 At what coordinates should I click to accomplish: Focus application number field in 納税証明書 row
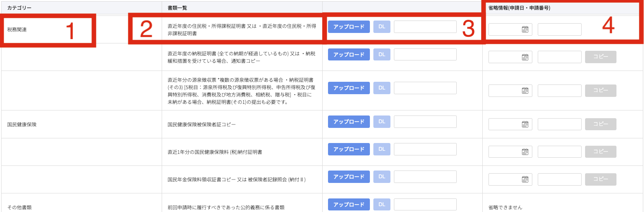(559, 57)
